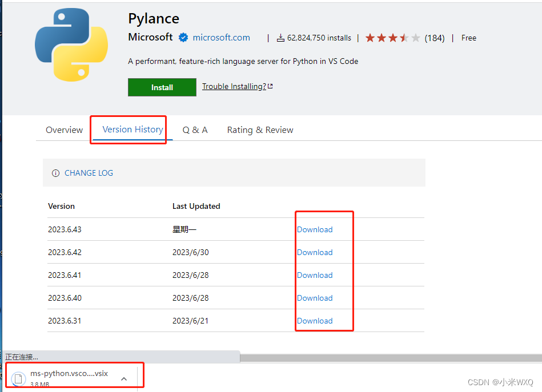
Task: Click the horizontal page scrollbar
Action: 391,358
